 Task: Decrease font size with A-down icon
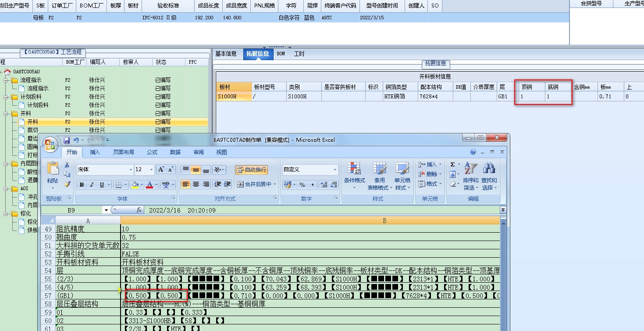(171, 169)
